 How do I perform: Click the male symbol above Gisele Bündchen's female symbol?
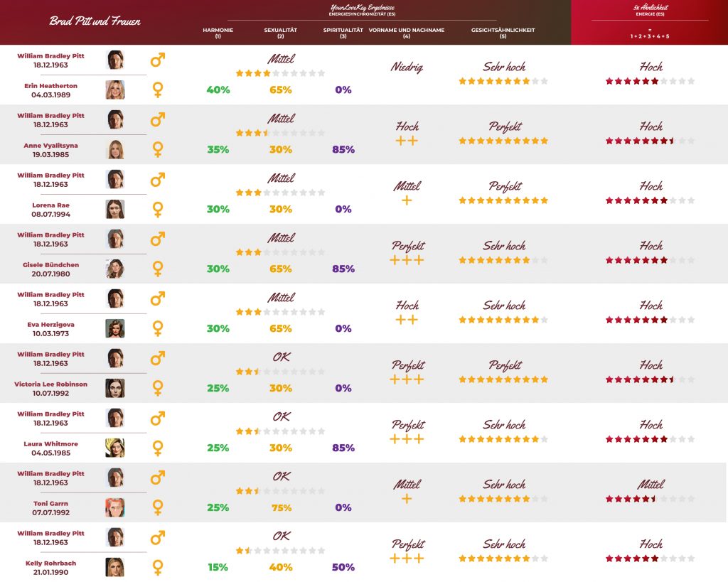coord(158,239)
